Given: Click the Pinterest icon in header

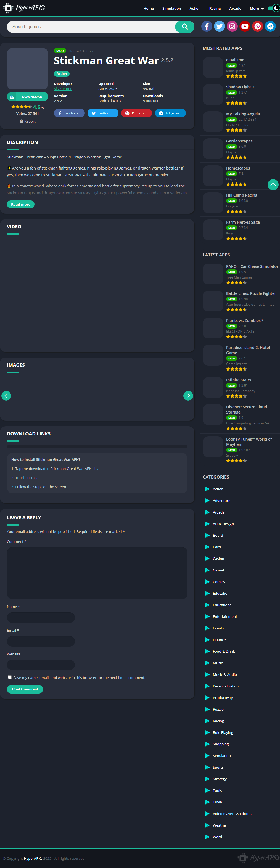Looking at the screenshot, I should coord(257,26).
